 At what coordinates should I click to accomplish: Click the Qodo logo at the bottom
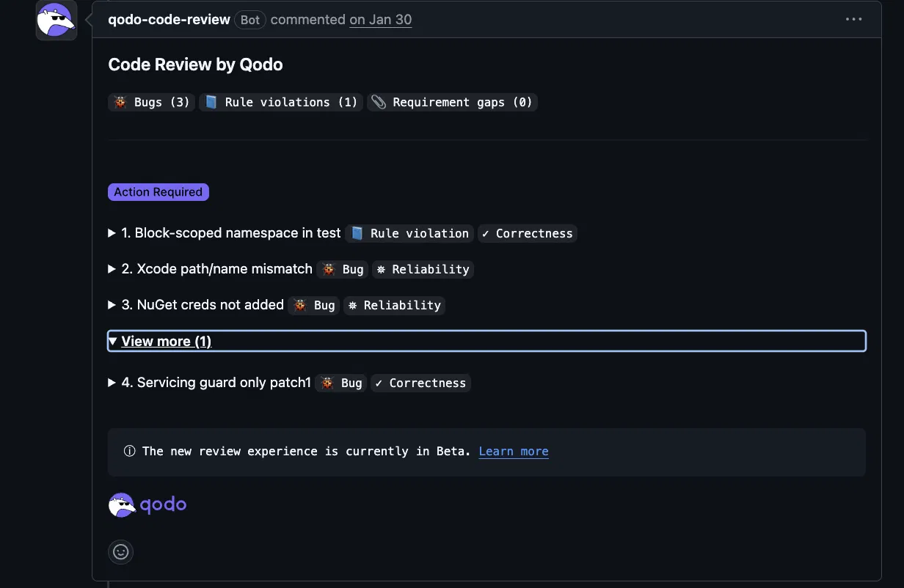point(147,504)
